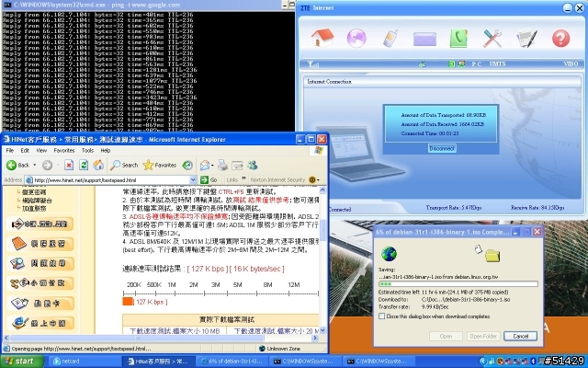Click the orange 127 Kbps speed bar
Screen dimensions: 588x368
[x=128, y=302]
